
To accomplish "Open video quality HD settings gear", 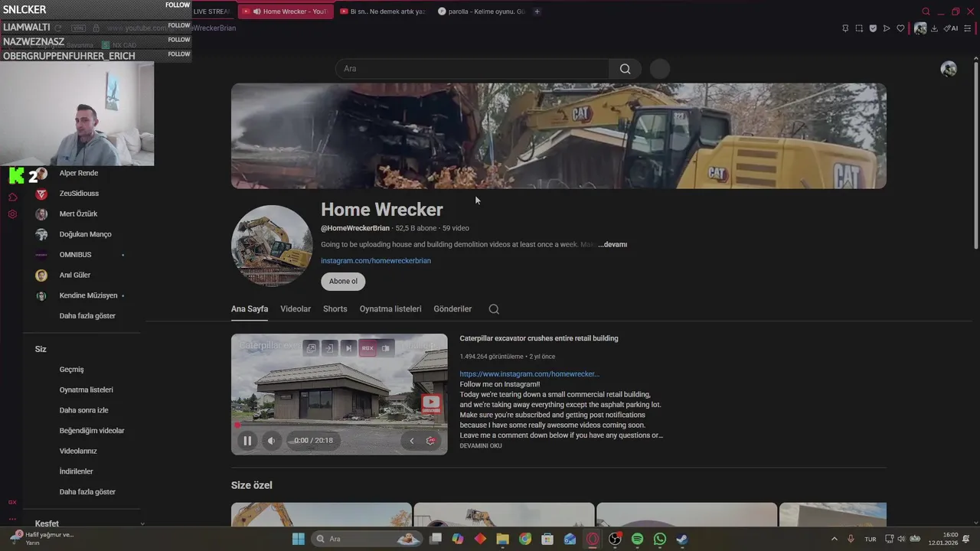I will coord(431,441).
